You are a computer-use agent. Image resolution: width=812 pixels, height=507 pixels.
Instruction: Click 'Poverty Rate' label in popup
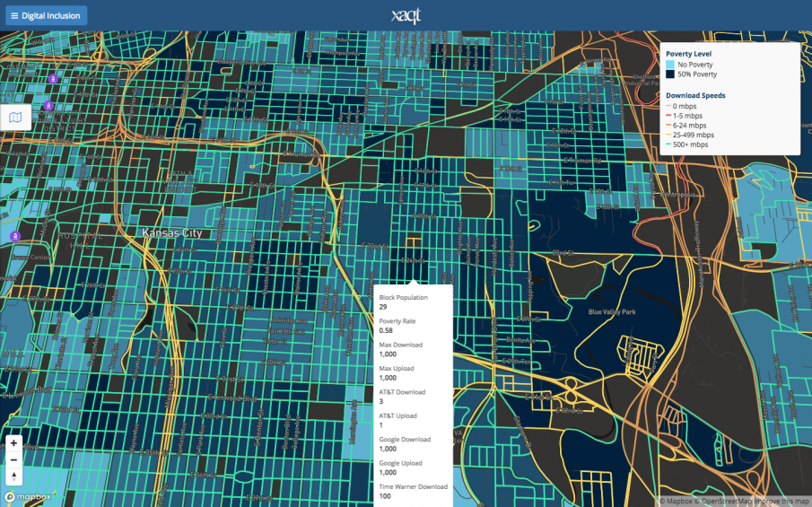pos(397,321)
